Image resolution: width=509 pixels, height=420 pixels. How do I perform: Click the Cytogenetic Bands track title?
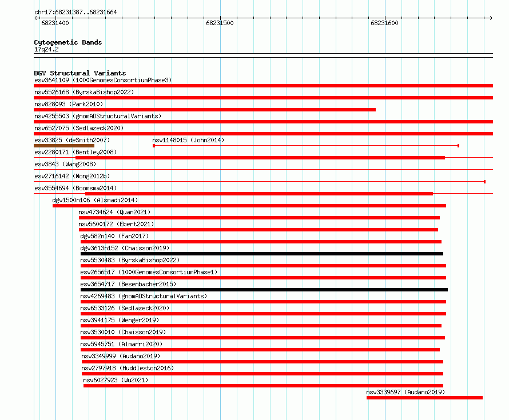point(68,42)
